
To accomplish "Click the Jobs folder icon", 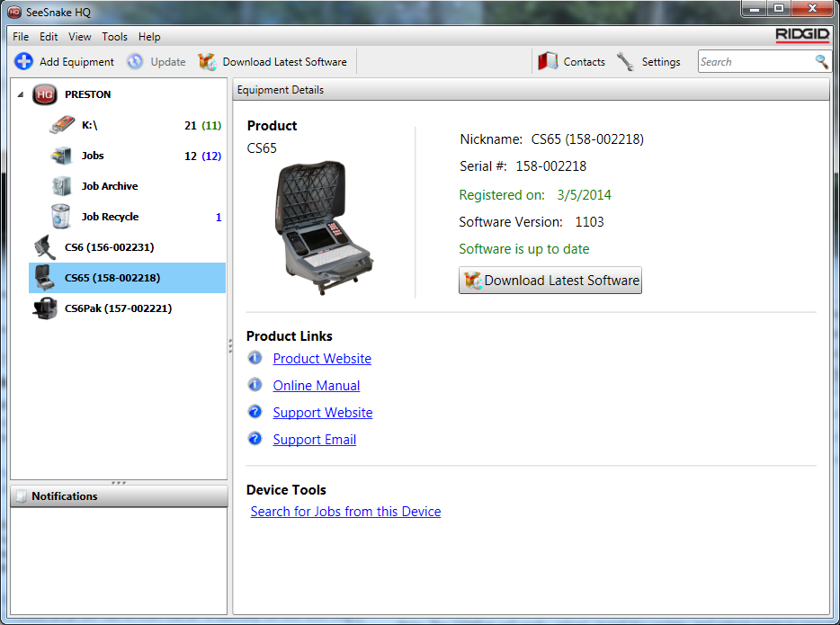I will coord(61,156).
